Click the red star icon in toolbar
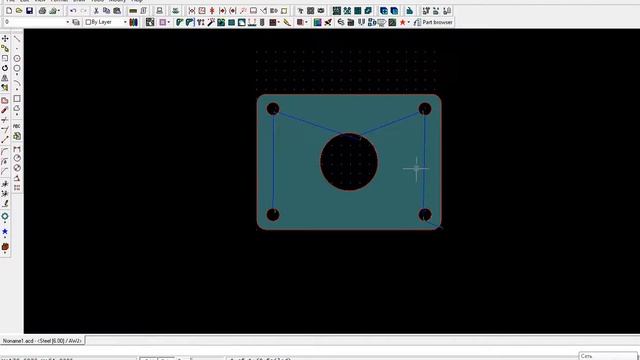The width and height of the screenshot is (640, 360). point(402,22)
